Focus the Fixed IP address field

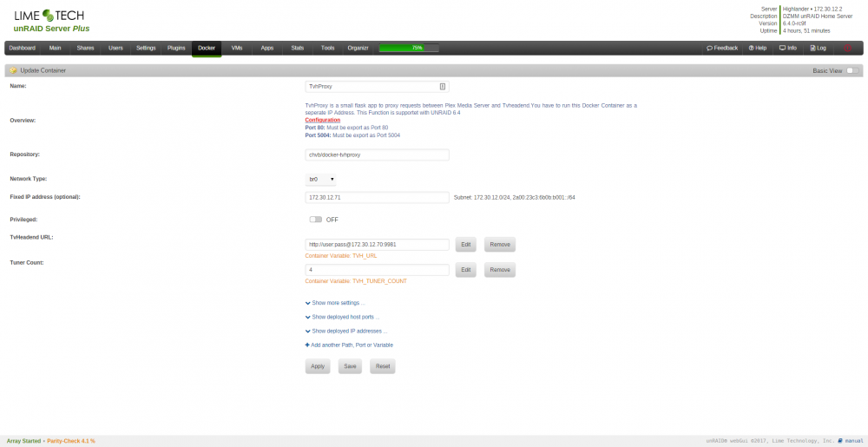click(377, 198)
